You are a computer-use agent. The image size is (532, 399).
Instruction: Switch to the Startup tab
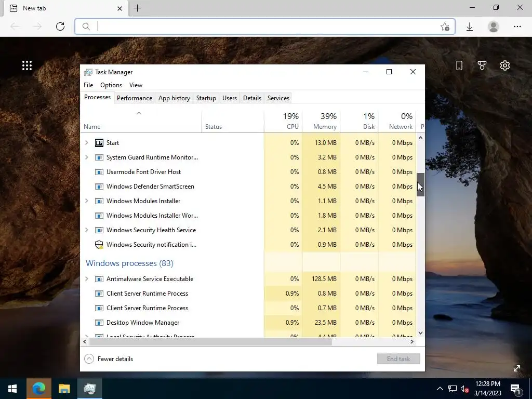coord(206,98)
